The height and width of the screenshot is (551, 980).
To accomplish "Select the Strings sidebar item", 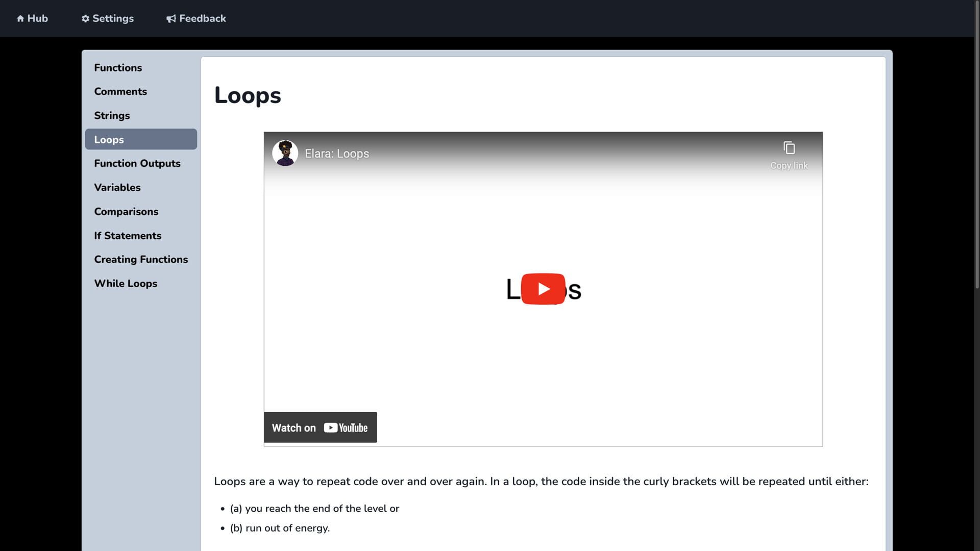I will pos(112,116).
